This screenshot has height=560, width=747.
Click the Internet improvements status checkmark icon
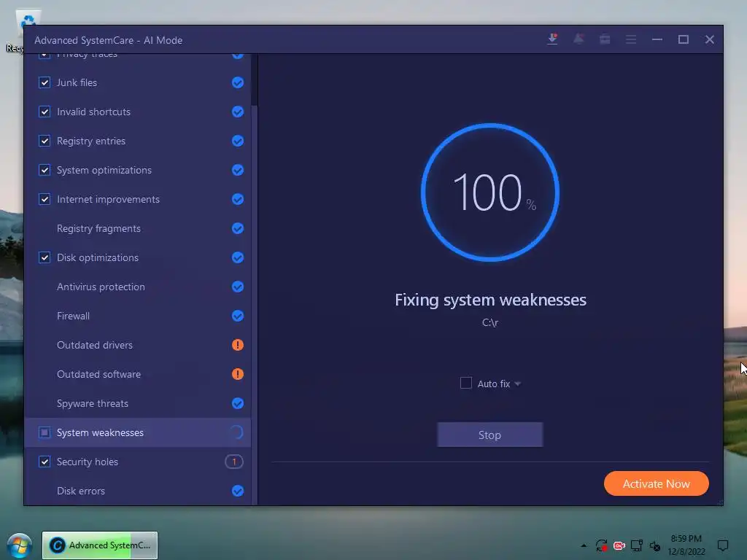[x=238, y=199]
